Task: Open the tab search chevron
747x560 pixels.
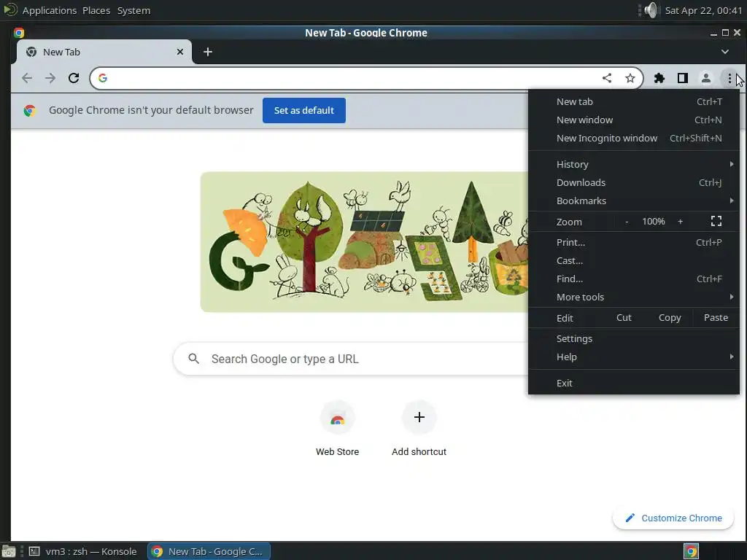Action: tap(724, 52)
